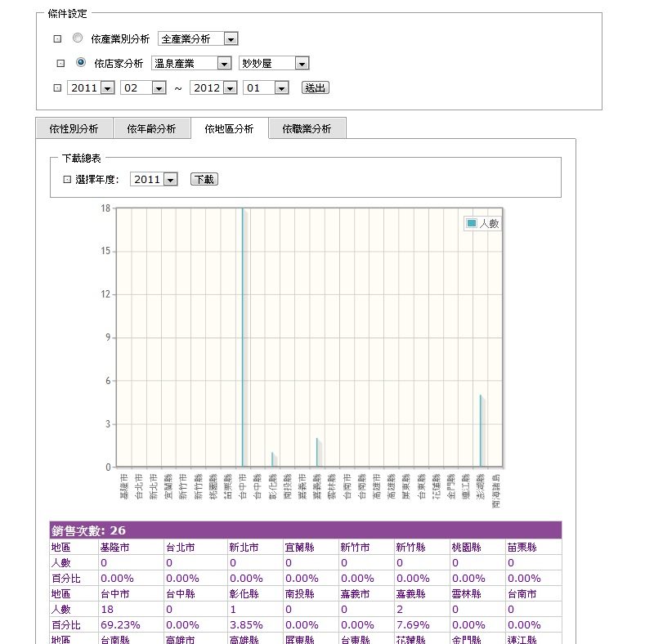Switch to the 依職業分析 tab
Image resolution: width=645 pixels, height=644 pixels.
(x=307, y=128)
